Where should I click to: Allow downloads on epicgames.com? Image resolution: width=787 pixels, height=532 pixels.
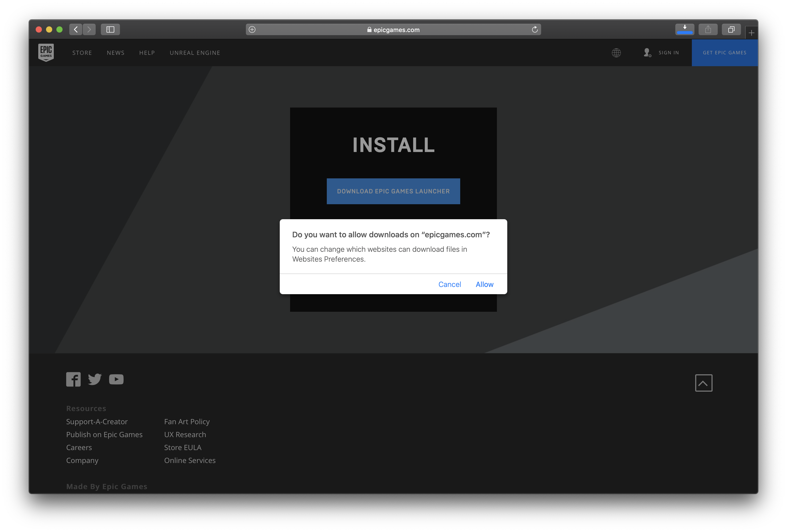coord(485,284)
